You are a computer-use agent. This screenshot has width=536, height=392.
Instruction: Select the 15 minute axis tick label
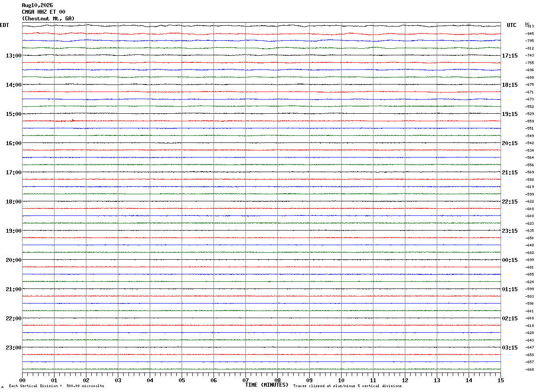tap(501, 380)
